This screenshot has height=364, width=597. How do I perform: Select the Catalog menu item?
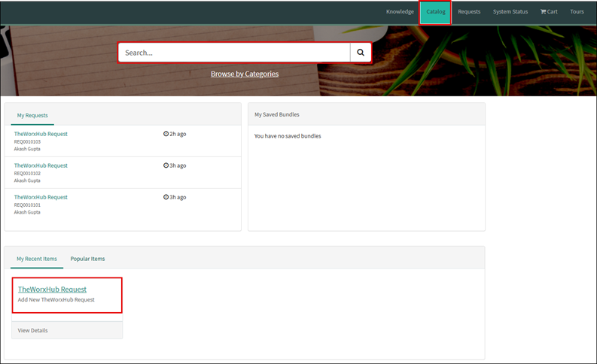pyautogui.click(x=436, y=12)
